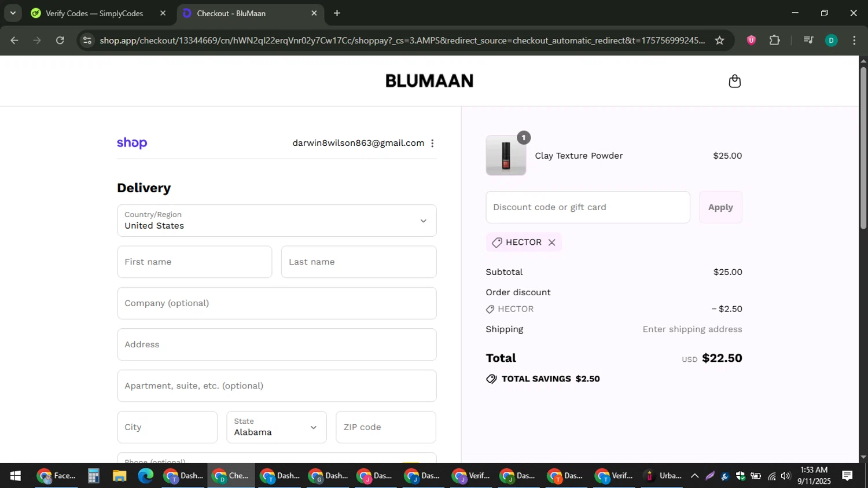Open the Windows notification center

(x=847, y=476)
